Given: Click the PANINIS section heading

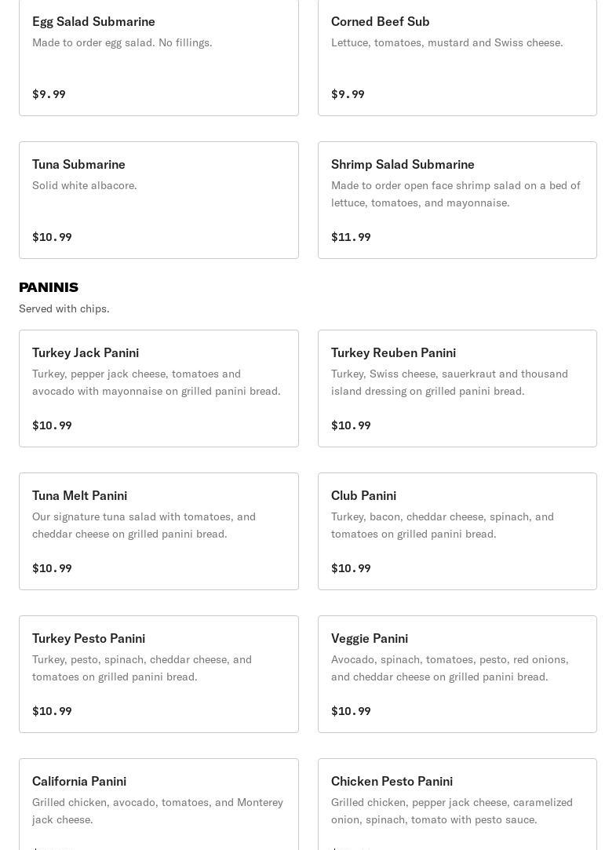Looking at the screenshot, I should pos(49,287).
